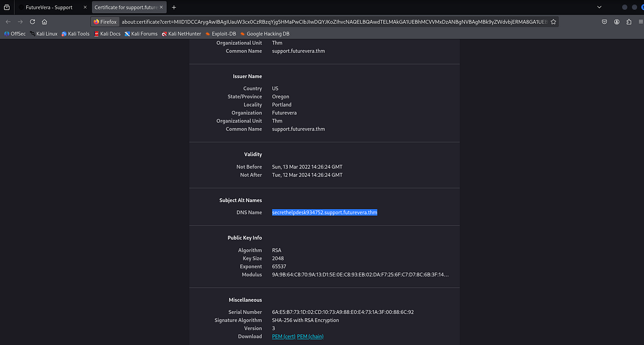Image resolution: width=644 pixels, height=345 pixels.
Task: Switch to the FutureVera - Support tab
Action: click(48, 7)
